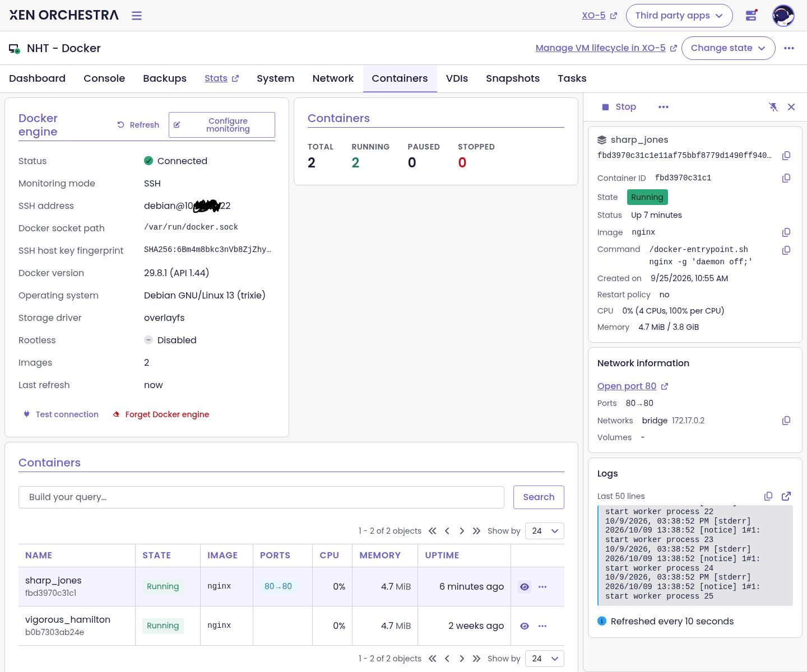The image size is (807, 672).
Task: Open the row actions menu for vigorous_hamilton
Action: 542,626
